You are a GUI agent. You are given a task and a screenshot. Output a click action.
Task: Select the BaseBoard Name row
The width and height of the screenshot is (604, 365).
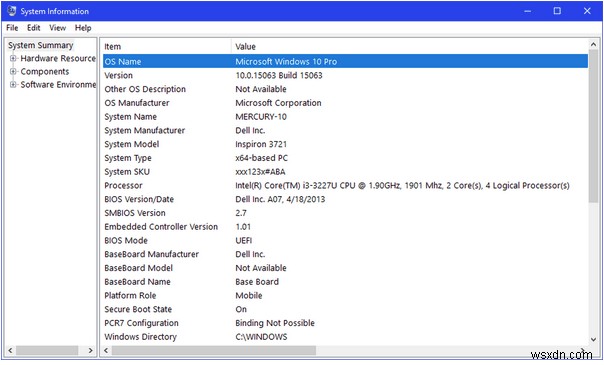pyautogui.click(x=345, y=282)
